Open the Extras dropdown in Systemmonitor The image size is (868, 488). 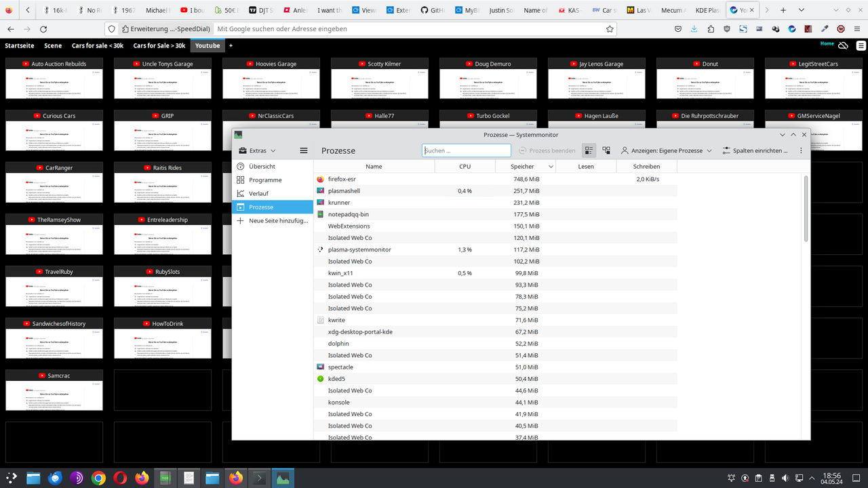pyautogui.click(x=257, y=150)
